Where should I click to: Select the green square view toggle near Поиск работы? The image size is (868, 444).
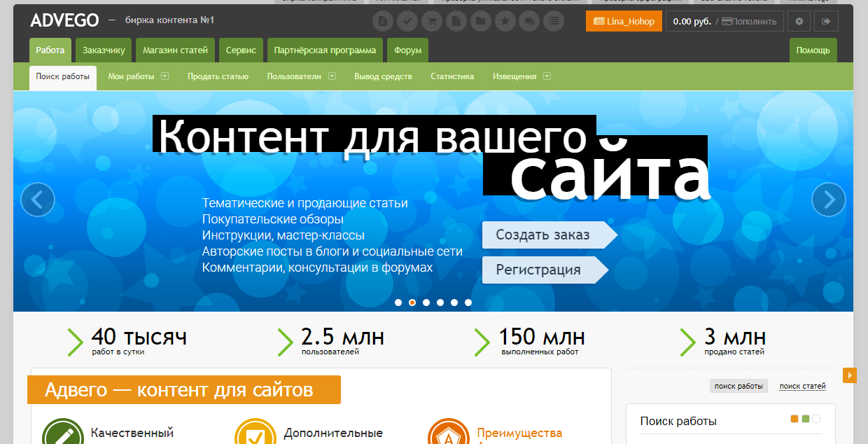806,419
